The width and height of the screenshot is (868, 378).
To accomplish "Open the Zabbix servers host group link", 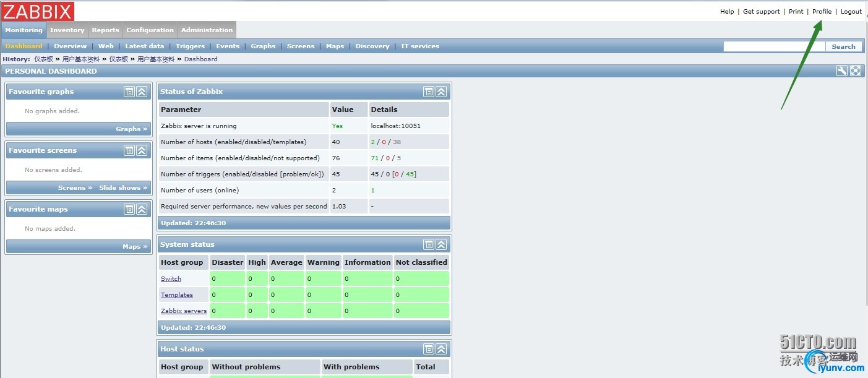I will [x=184, y=311].
